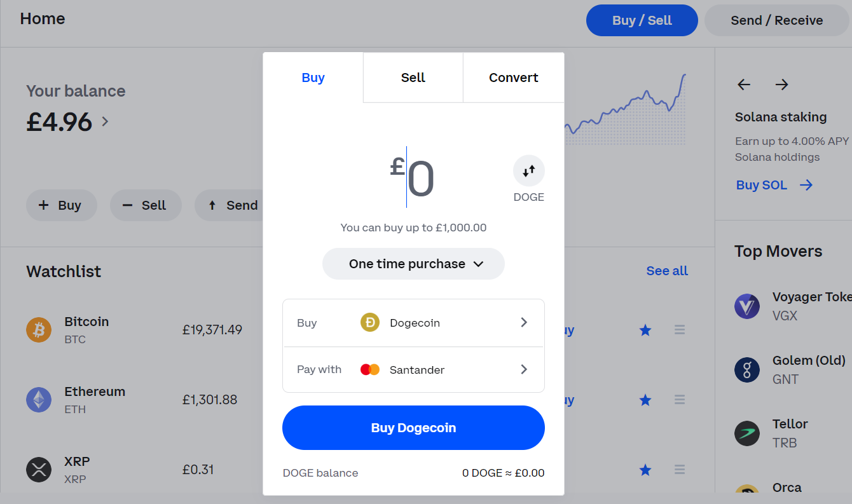Open the See all watchlist link
Screen dimensions: 852x504
666,270
